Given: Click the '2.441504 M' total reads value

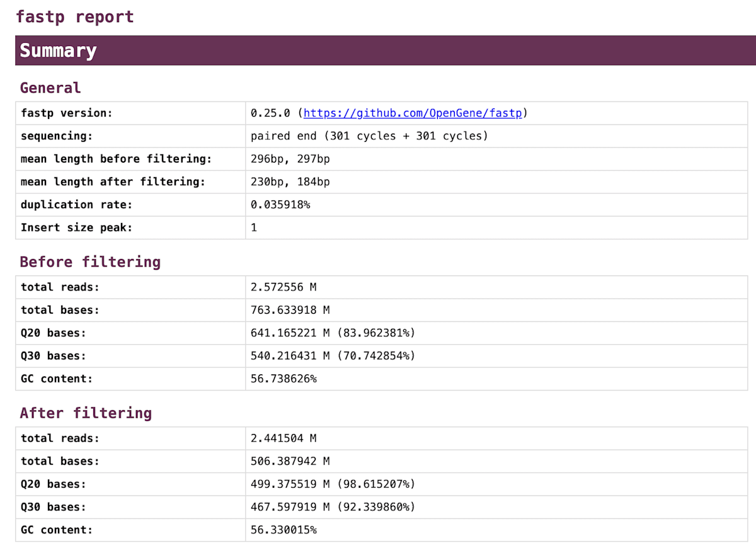Looking at the screenshot, I should click(x=283, y=439).
